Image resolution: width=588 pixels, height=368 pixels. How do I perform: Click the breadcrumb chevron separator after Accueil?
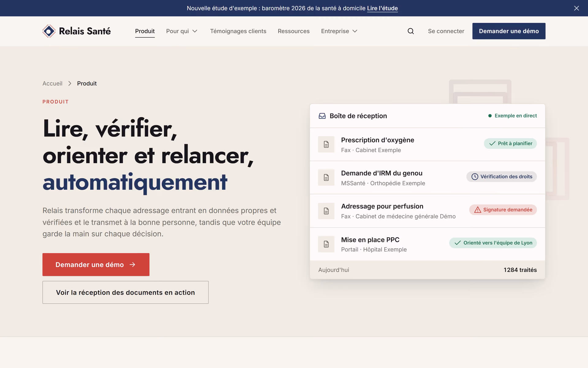pos(70,83)
